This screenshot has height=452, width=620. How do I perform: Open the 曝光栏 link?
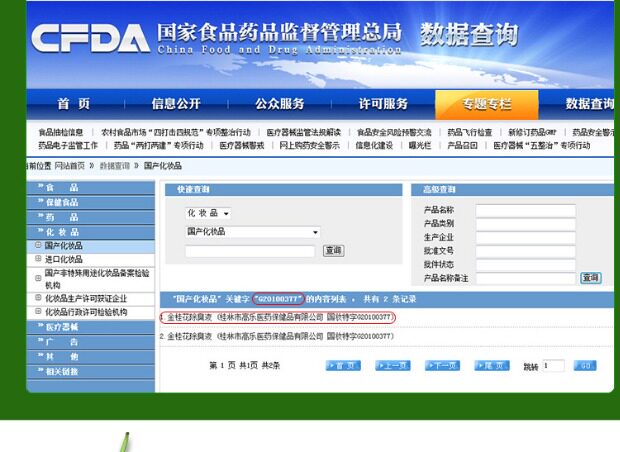pyautogui.click(x=420, y=146)
